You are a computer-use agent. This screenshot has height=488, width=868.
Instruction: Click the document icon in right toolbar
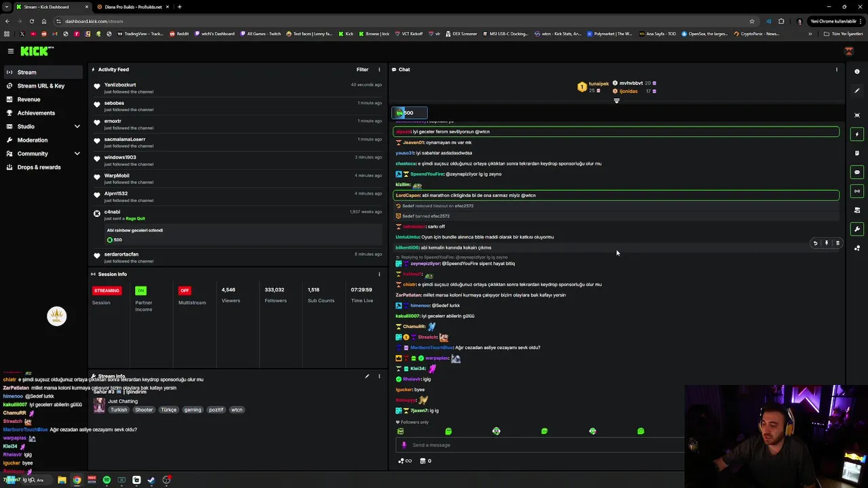pos(857,153)
